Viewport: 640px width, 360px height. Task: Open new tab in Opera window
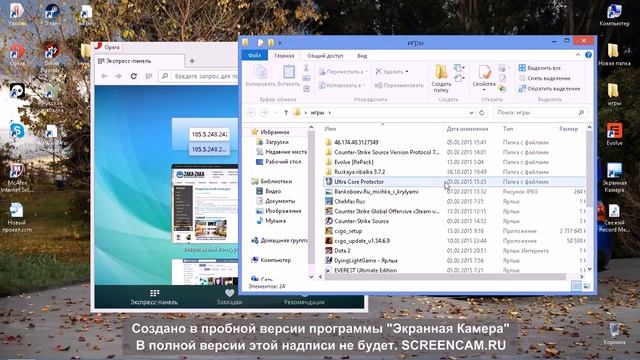[192, 61]
